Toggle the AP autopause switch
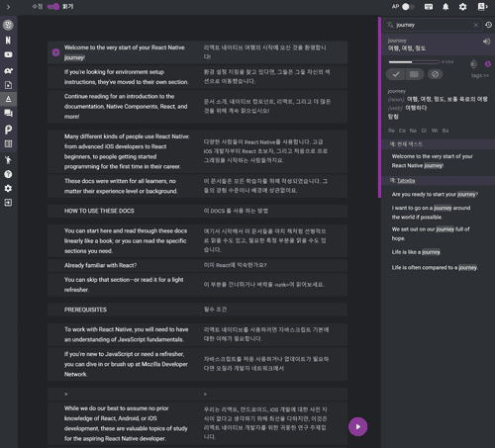Screen dimensions: 495x448 point(408,7)
